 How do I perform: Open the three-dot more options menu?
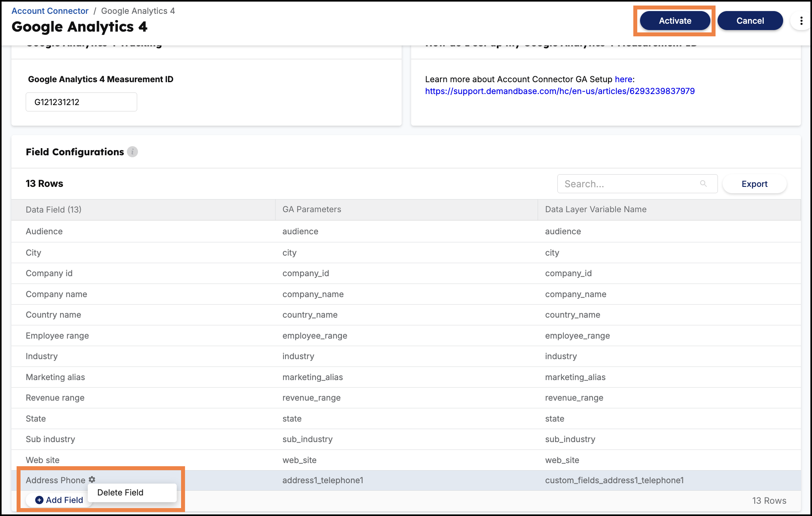tap(801, 21)
